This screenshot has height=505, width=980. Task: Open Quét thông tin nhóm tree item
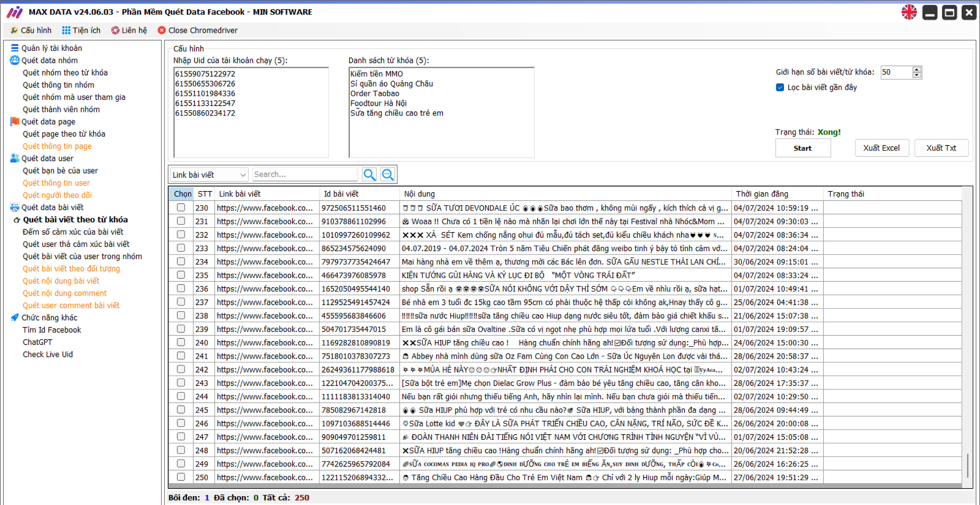pyautogui.click(x=58, y=85)
